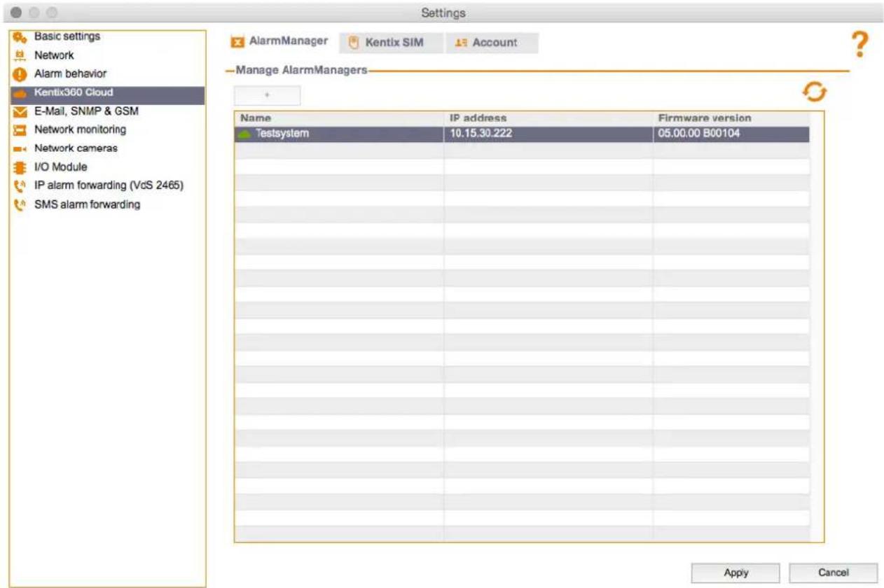Viewport: 884px width, 588px height.
Task: Open SMS alarm forwarding settings
Action: (x=87, y=204)
